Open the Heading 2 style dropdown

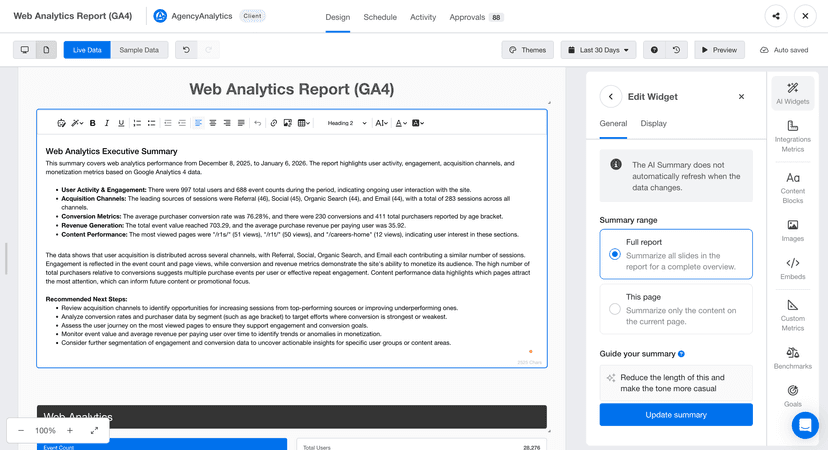click(346, 123)
